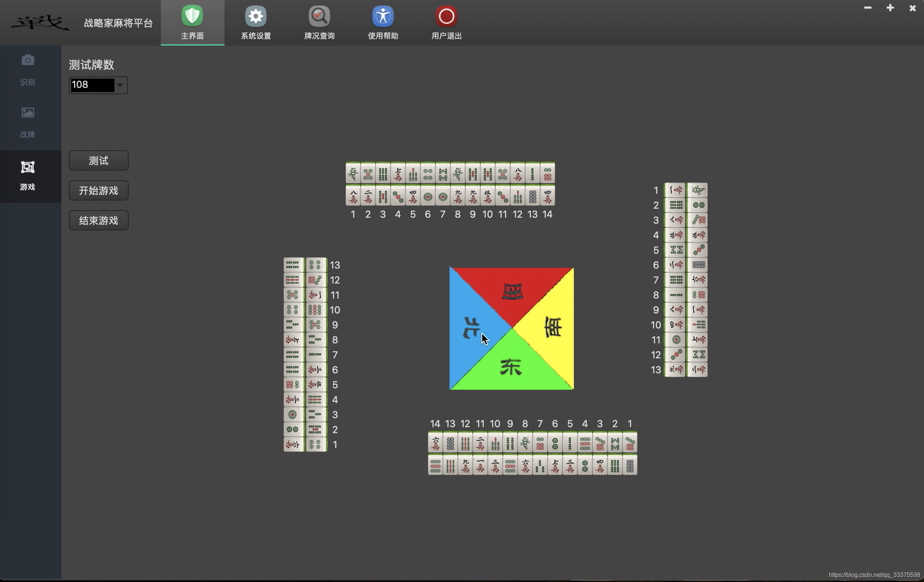Click the blog.csdn.net link at bottom

pyautogui.click(x=874, y=575)
